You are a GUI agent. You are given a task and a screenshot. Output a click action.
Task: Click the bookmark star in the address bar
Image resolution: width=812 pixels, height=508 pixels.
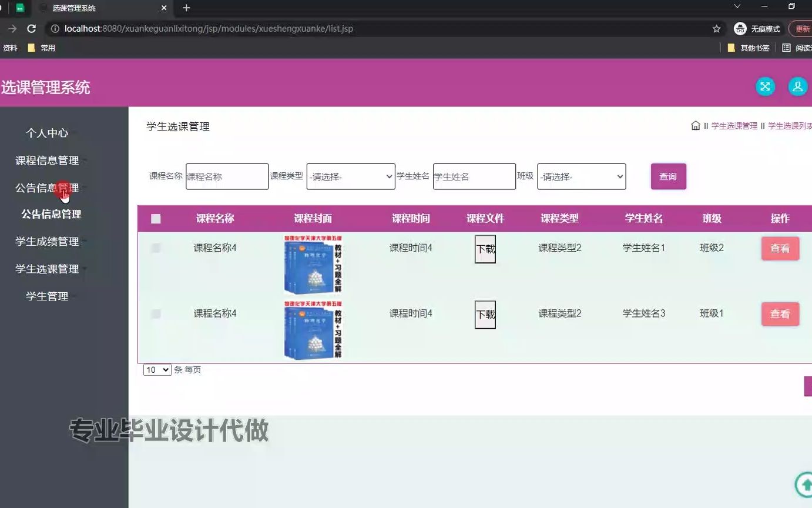[716, 28]
